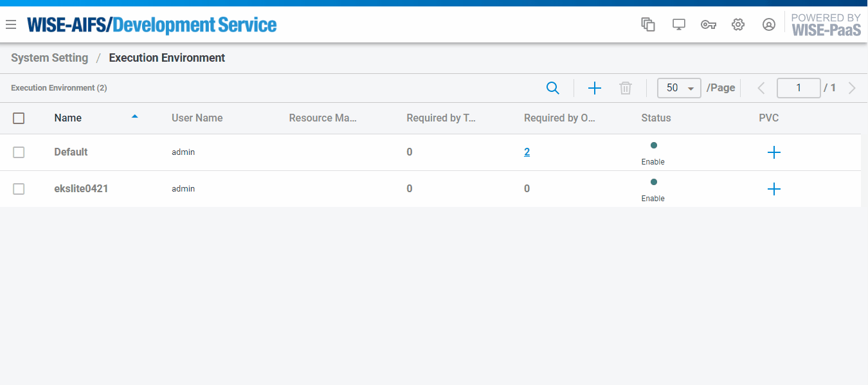The image size is (868, 385).
Task: Open the user account icon
Action: 768,24
